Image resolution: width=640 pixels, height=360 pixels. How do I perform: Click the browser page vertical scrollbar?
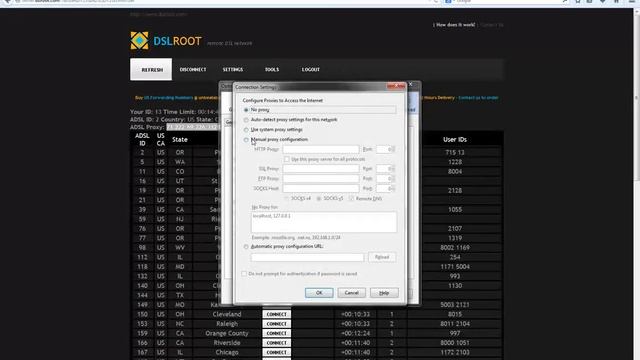point(636,98)
